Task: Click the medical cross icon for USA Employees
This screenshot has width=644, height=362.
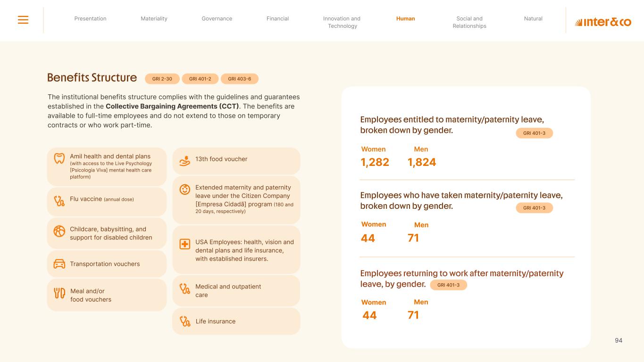Action: tap(185, 244)
